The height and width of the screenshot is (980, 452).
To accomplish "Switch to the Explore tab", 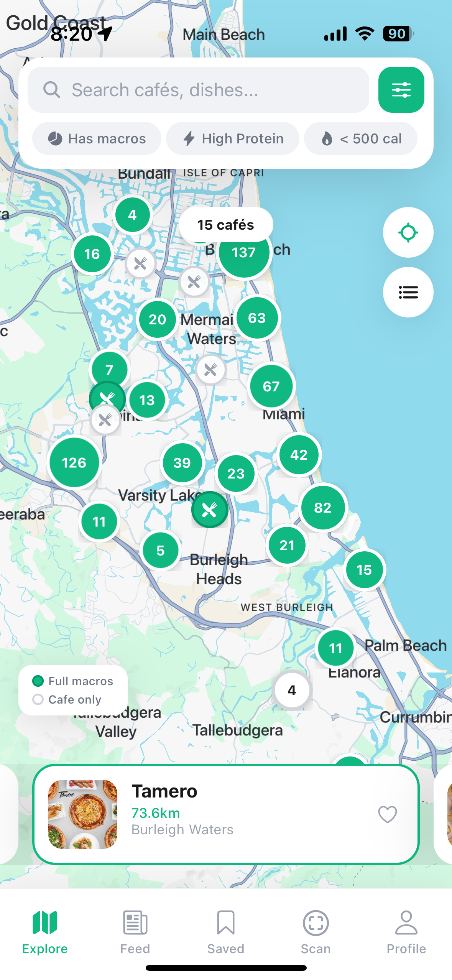I will point(45,932).
